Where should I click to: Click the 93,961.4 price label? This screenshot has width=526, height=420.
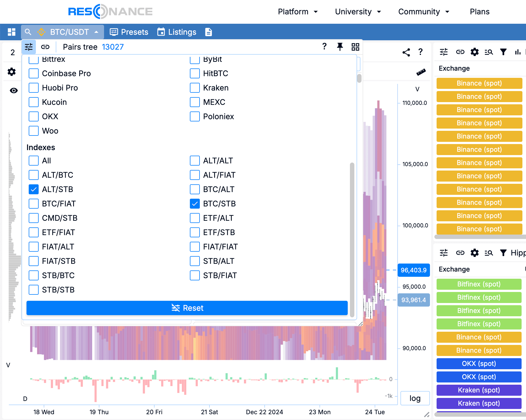tap(414, 300)
